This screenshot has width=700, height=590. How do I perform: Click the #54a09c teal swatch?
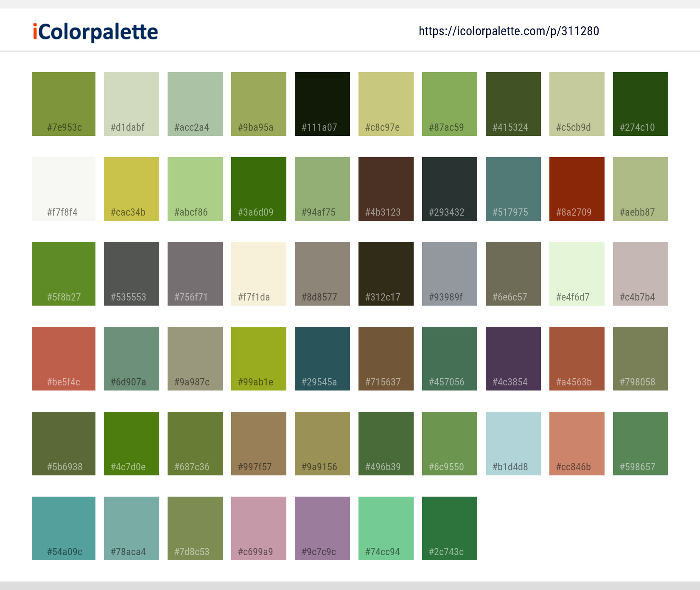click(x=63, y=528)
